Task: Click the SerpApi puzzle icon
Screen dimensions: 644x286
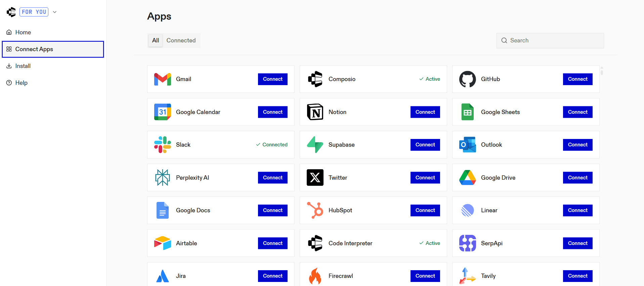Action: coord(468,243)
